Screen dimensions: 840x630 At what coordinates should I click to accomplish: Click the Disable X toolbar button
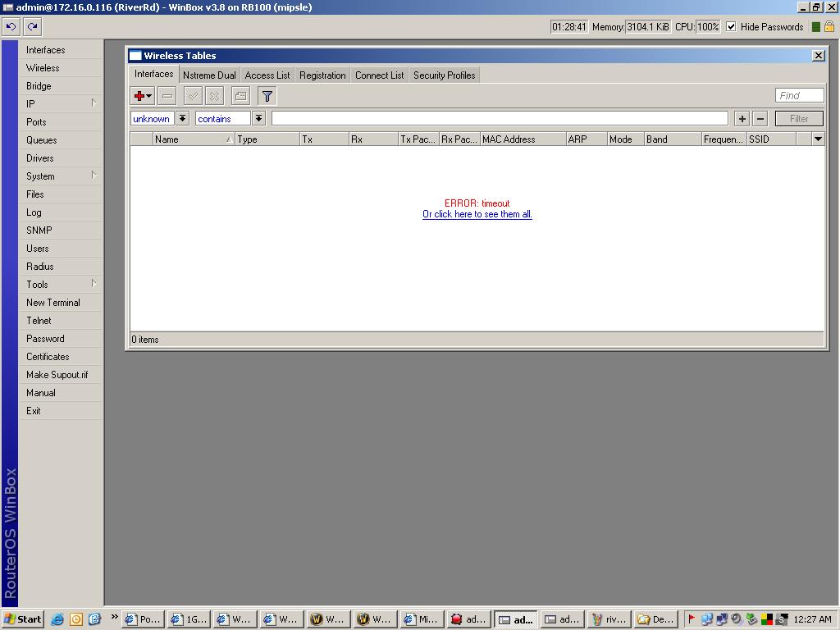(x=214, y=96)
